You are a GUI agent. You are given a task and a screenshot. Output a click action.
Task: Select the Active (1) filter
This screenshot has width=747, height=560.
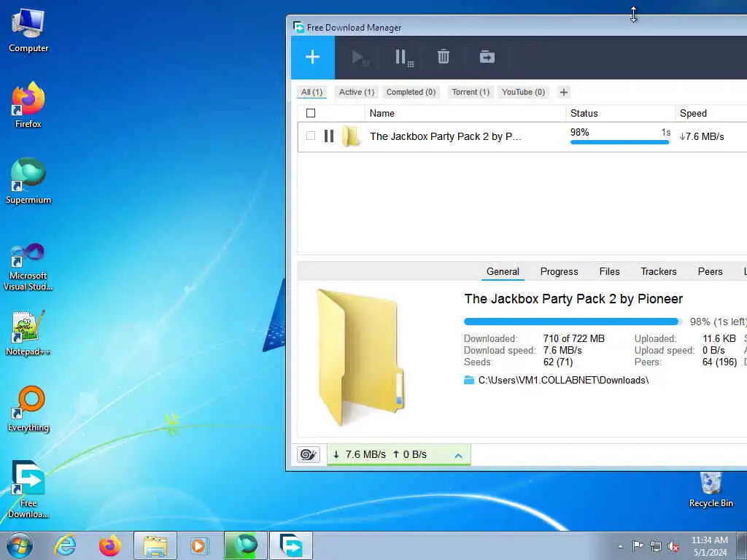[x=356, y=93]
